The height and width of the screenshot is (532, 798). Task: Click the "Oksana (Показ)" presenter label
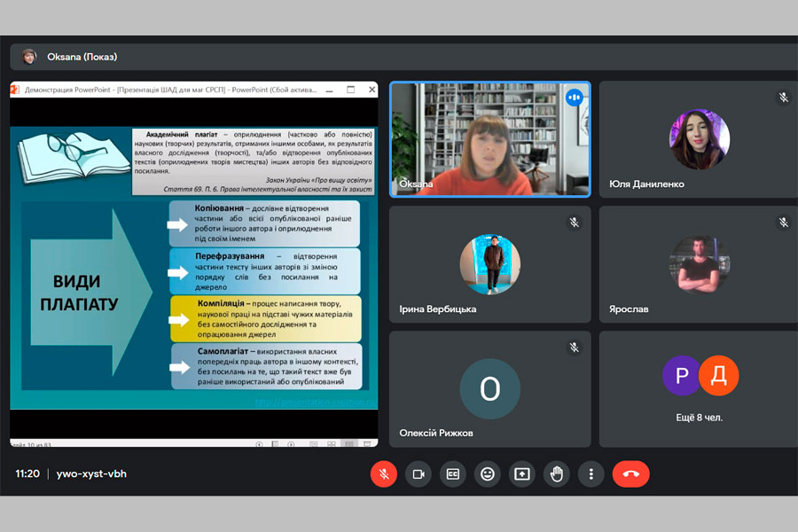pyautogui.click(x=82, y=57)
